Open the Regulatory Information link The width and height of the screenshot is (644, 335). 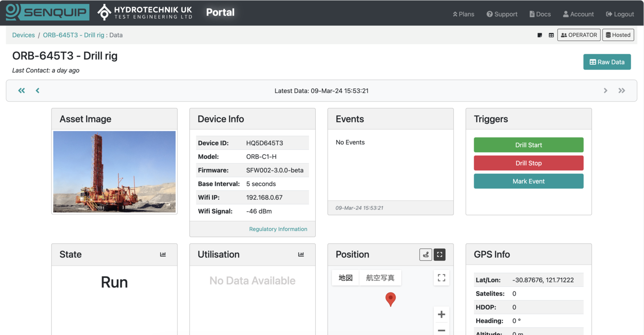(x=278, y=229)
